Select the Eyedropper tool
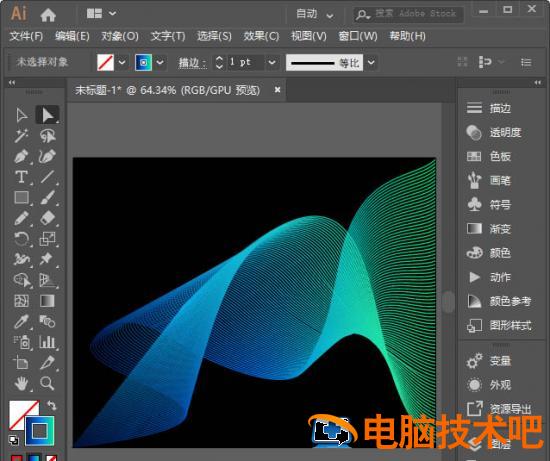The image size is (550, 461). click(x=21, y=321)
